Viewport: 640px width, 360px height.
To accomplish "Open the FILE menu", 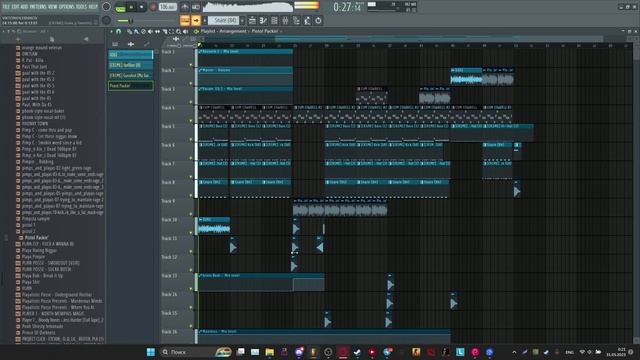I will [x=6, y=7].
